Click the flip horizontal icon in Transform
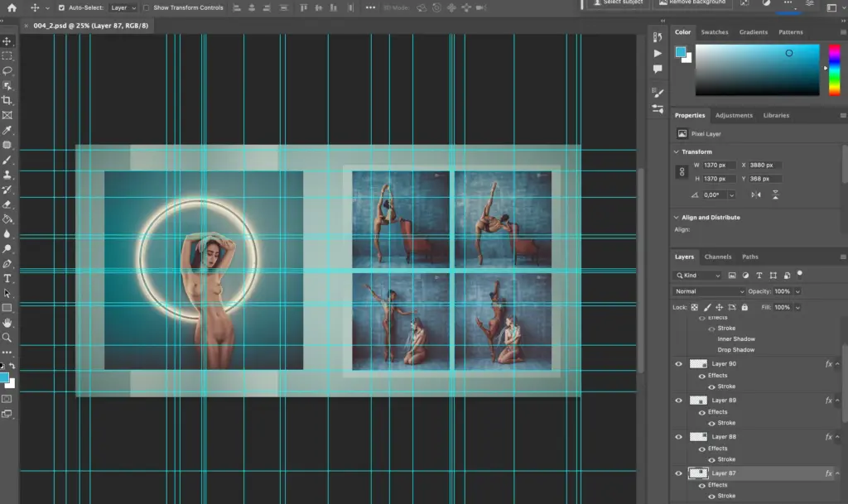This screenshot has height=504, width=848. pyautogui.click(x=756, y=195)
